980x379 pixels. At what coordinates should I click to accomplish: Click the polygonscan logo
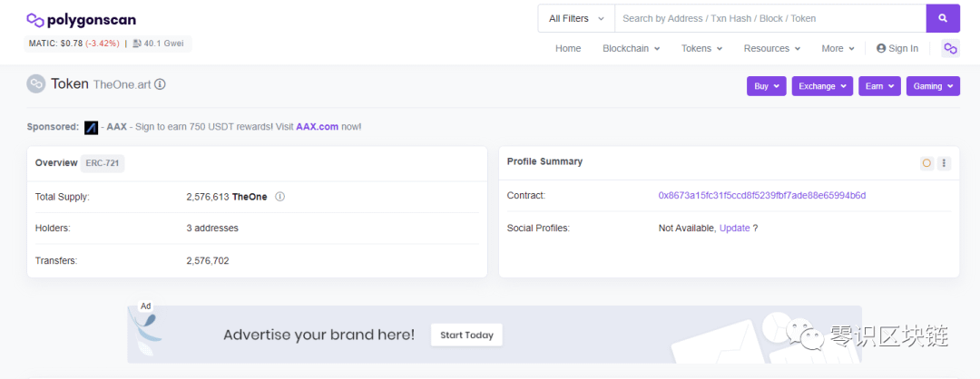tap(82, 21)
